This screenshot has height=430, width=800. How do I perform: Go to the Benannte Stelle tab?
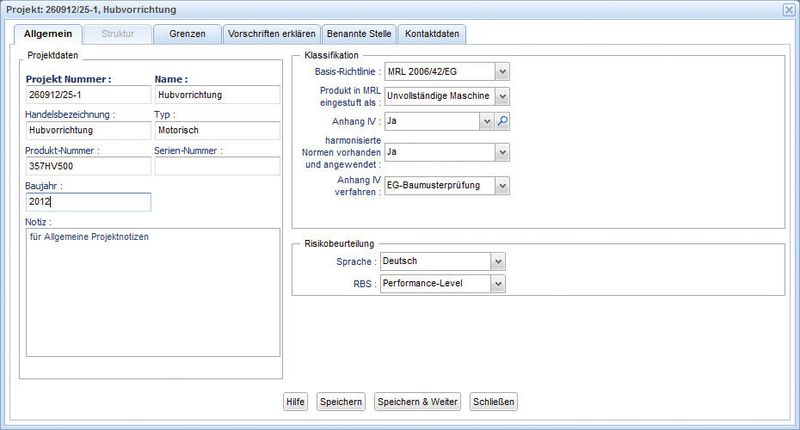coord(360,34)
